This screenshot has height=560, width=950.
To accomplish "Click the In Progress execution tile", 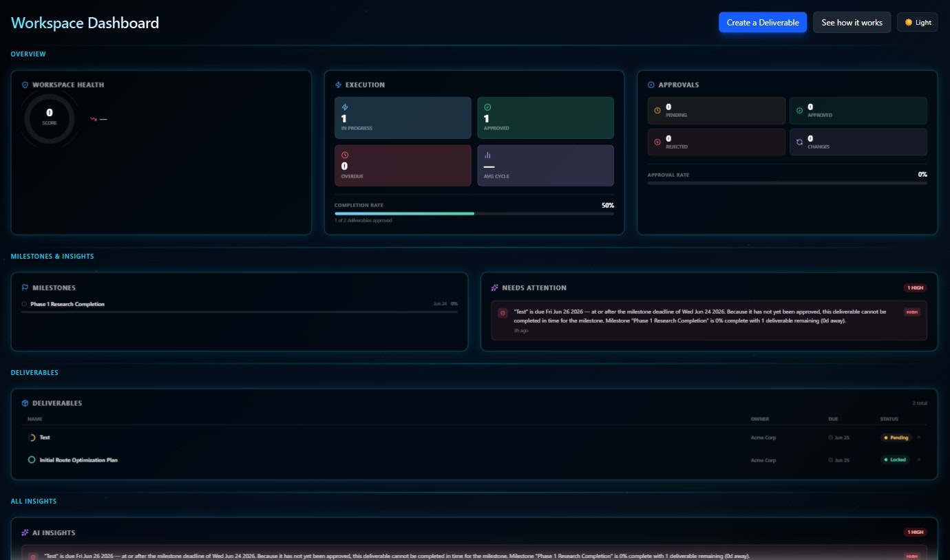I will pyautogui.click(x=403, y=118).
